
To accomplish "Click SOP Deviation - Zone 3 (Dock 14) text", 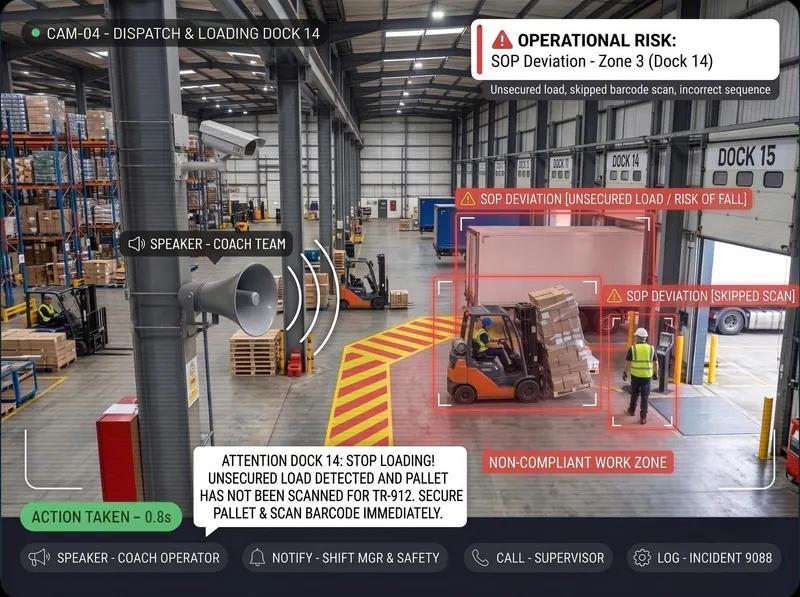I will point(602,62).
